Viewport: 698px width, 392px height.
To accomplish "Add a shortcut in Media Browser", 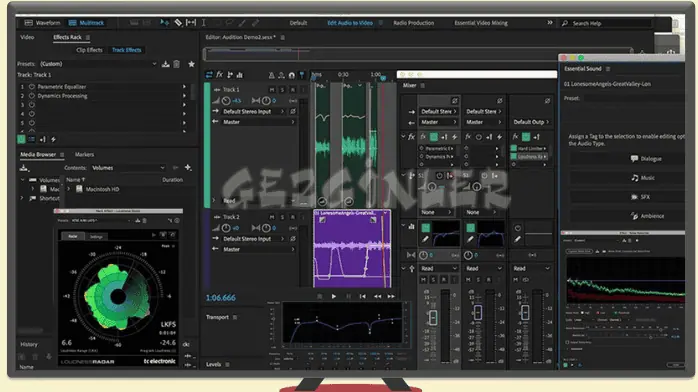I will click(x=188, y=168).
